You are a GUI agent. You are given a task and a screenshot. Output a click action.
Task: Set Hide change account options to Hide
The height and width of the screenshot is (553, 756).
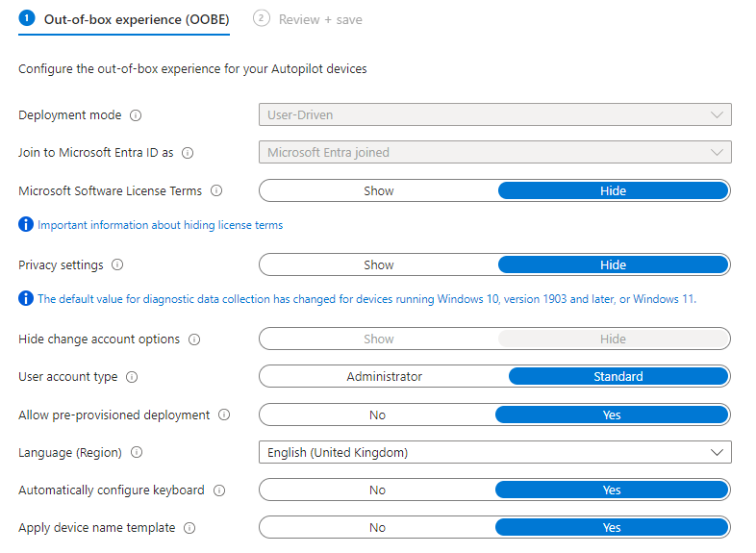(x=613, y=339)
